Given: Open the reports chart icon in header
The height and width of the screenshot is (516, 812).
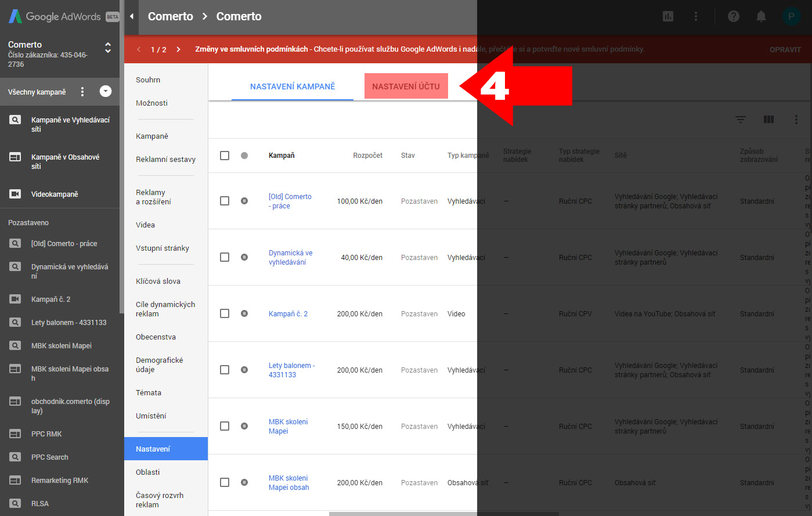Looking at the screenshot, I should [x=668, y=17].
